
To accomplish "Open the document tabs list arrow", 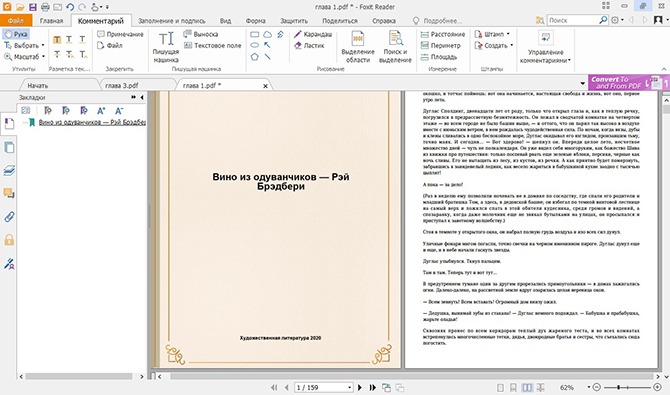I will [x=582, y=83].
